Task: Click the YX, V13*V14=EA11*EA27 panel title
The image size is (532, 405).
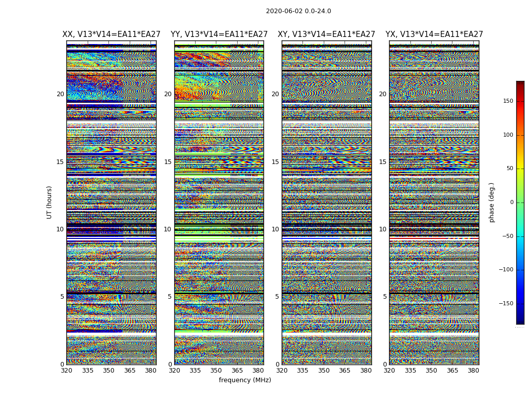Action: 434,34
